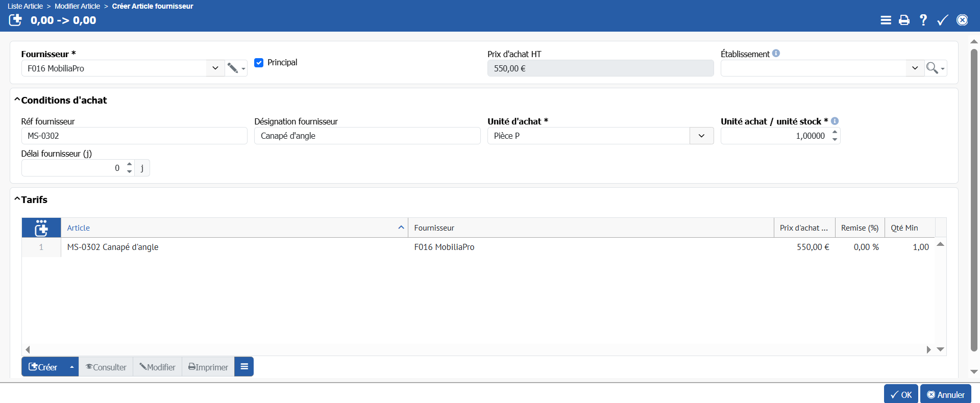The height and width of the screenshot is (403, 980).
Task: Expand the Unité d'achat dropdown
Action: pyautogui.click(x=701, y=136)
